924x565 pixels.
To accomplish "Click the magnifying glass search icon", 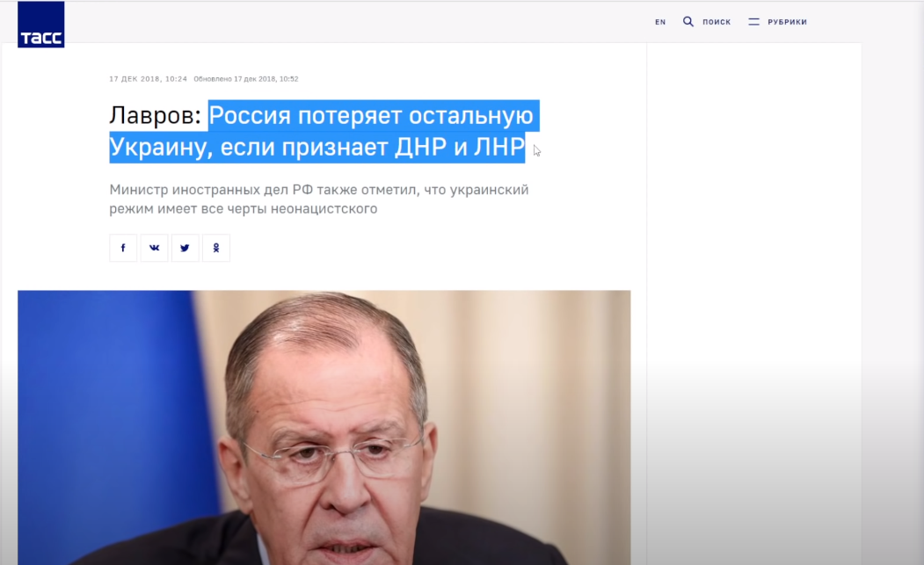I will [x=688, y=22].
